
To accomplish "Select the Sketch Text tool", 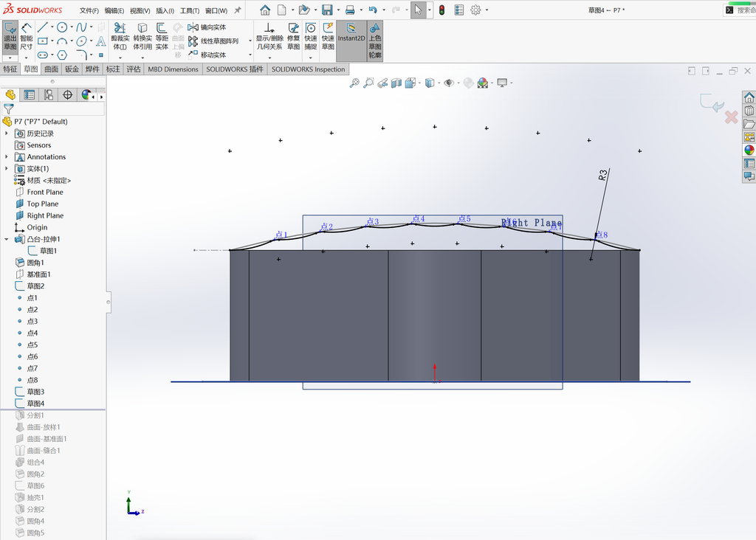I will (x=100, y=41).
